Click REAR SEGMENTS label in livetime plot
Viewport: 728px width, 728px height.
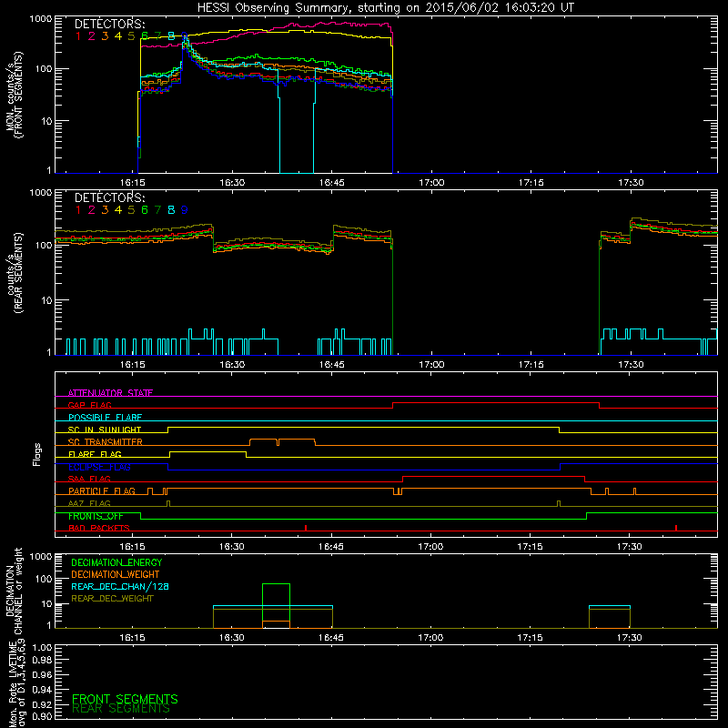click(121, 709)
